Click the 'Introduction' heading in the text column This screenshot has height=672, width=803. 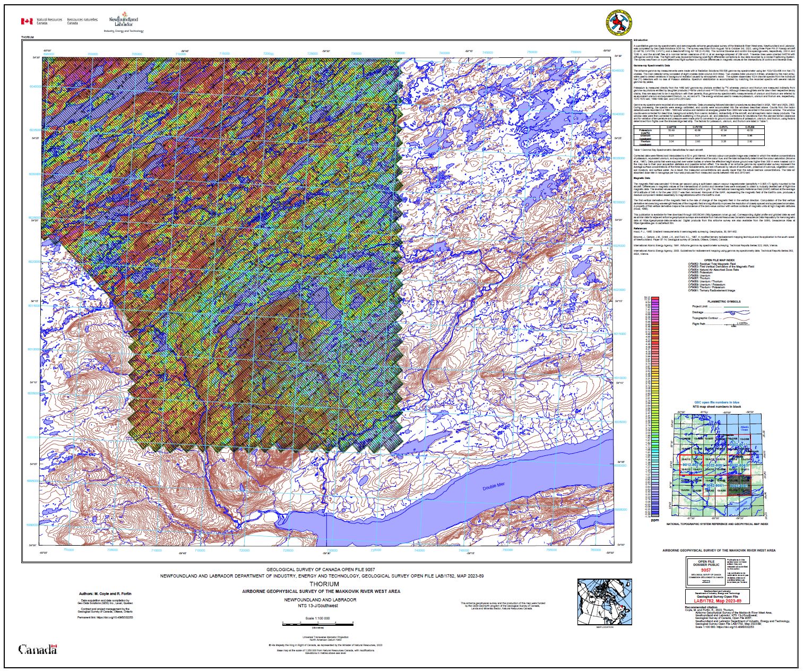[641, 40]
